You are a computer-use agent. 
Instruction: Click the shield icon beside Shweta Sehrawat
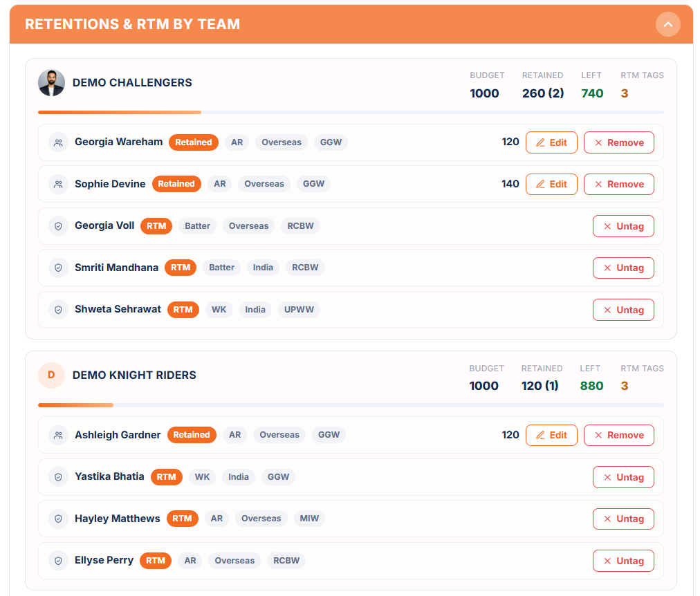point(59,310)
